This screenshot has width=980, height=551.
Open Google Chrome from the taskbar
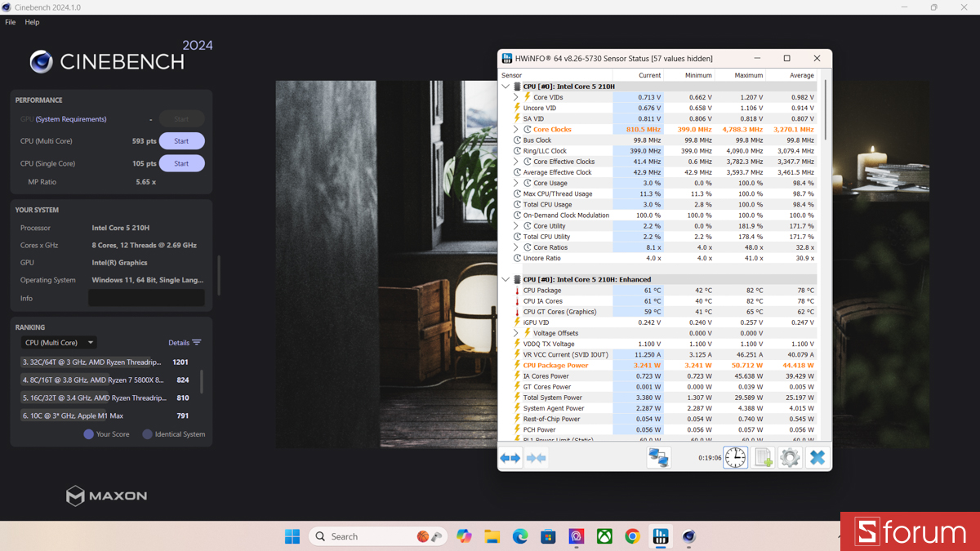pos(631,536)
